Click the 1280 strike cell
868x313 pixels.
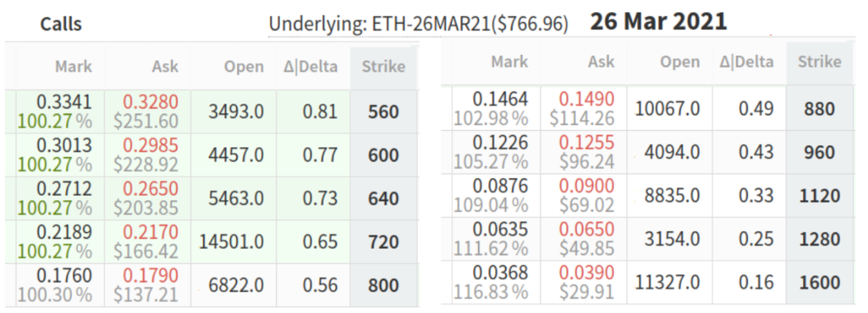[819, 239]
